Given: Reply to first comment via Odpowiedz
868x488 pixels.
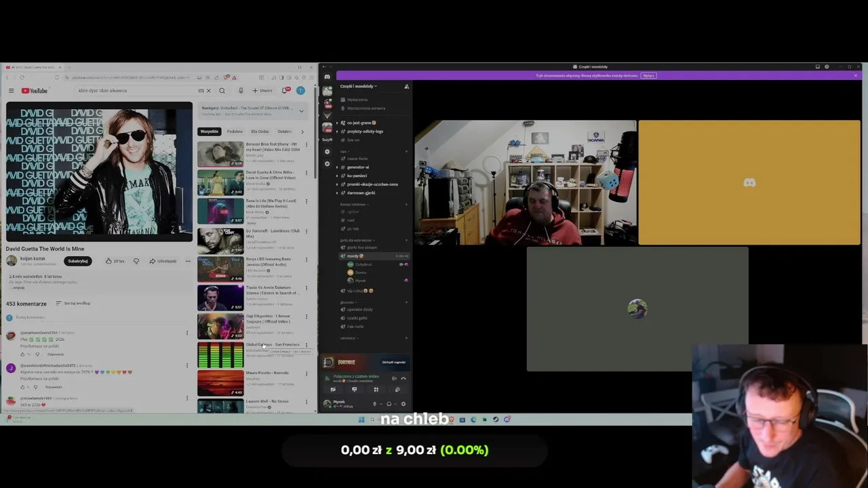Looking at the screenshot, I should [x=56, y=354].
